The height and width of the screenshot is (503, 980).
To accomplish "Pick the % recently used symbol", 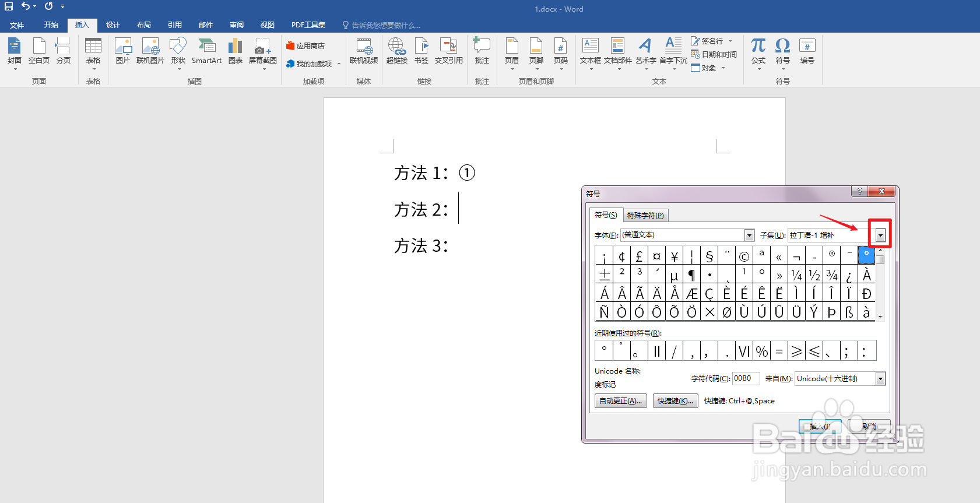I will (x=762, y=351).
